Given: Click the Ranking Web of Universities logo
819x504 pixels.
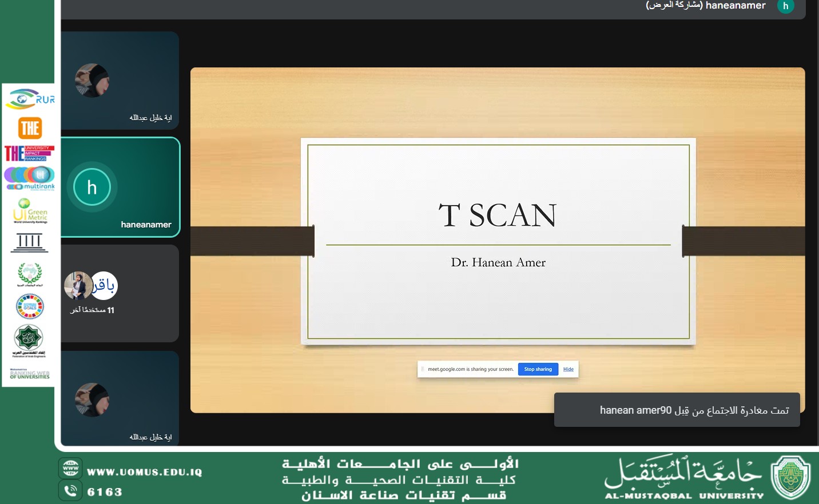Looking at the screenshot, I should point(30,374).
